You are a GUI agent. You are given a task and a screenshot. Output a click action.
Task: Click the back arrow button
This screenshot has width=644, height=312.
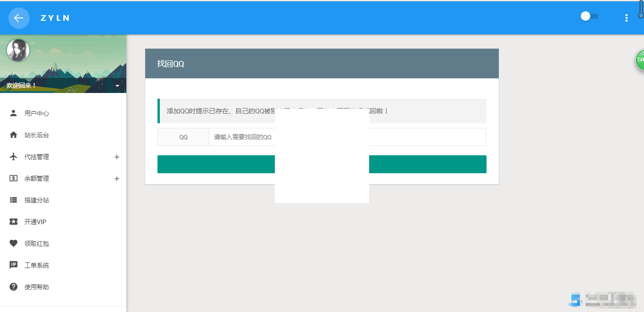pyautogui.click(x=19, y=18)
